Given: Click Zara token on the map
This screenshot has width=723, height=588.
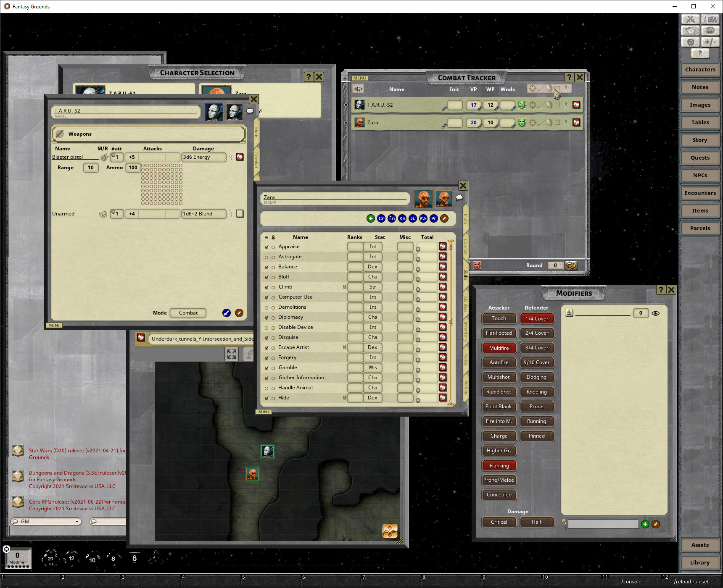Looking at the screenshot, I should click(252, 474).
